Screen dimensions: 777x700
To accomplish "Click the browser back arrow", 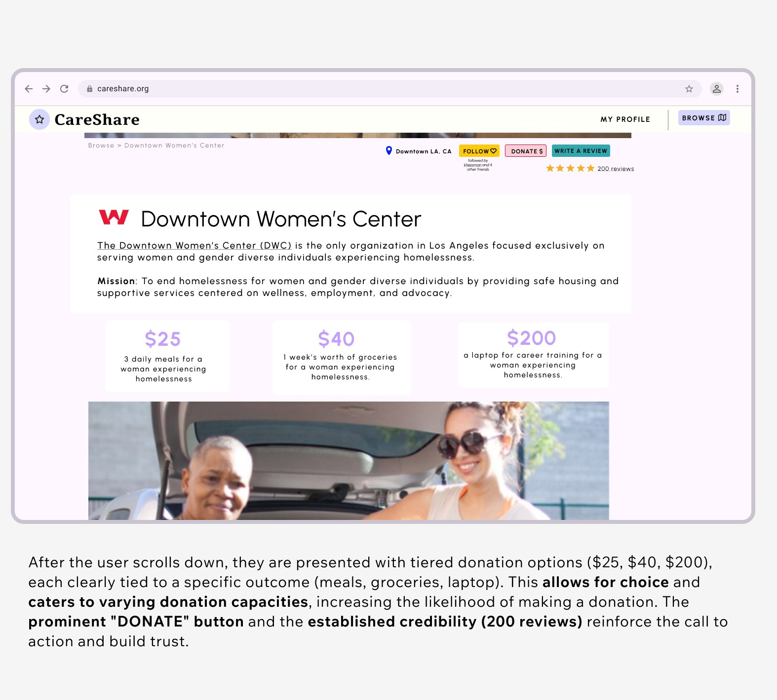I will [29, 89].
